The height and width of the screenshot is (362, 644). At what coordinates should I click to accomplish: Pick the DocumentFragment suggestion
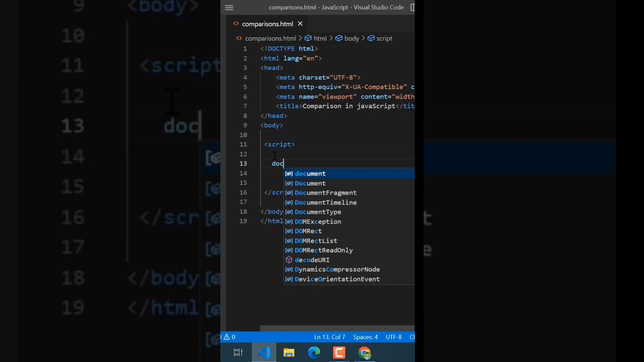tap(349, 193)
